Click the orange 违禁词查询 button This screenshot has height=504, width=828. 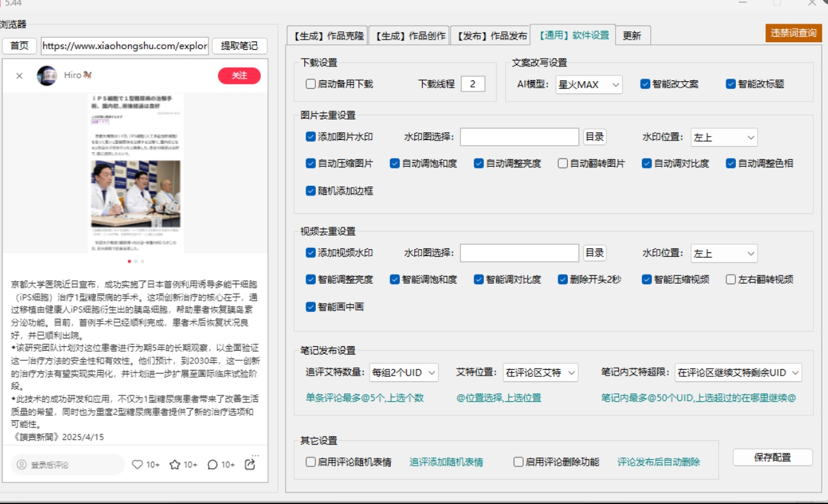coord(793,33)
